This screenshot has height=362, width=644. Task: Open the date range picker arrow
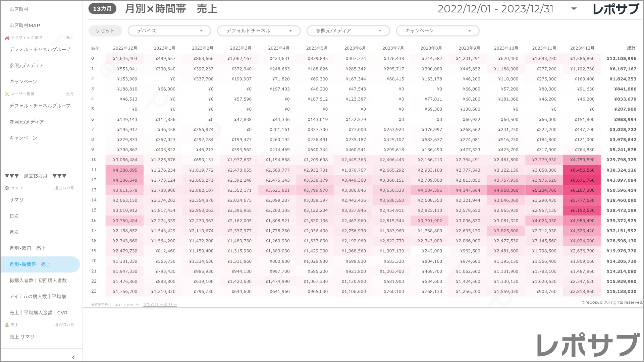coord(574,9)
